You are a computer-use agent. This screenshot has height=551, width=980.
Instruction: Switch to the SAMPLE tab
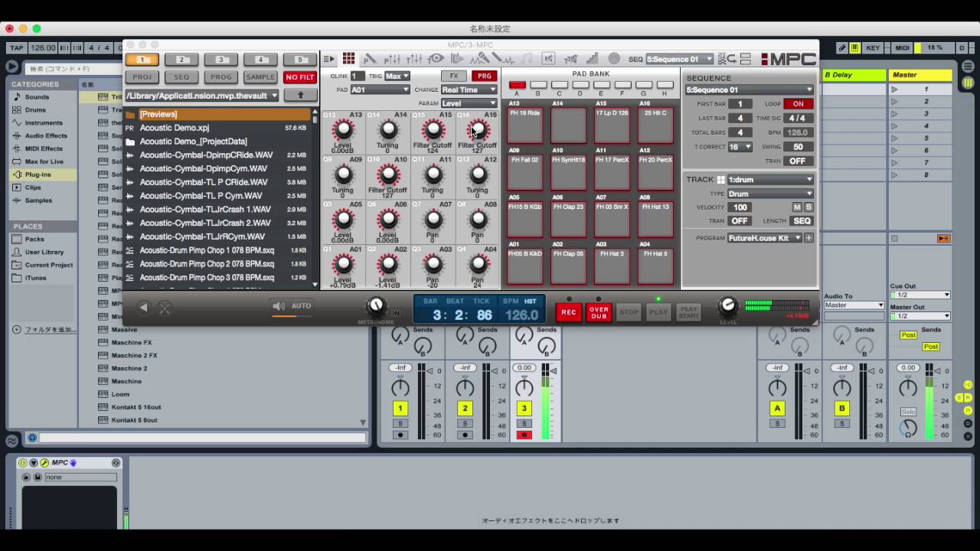(x=260, y=77)
